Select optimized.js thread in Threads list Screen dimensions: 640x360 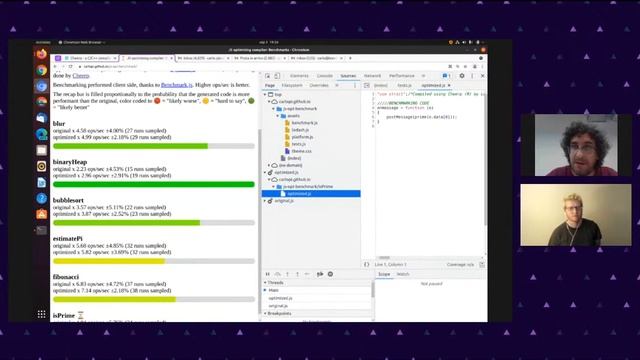point(280,298)
